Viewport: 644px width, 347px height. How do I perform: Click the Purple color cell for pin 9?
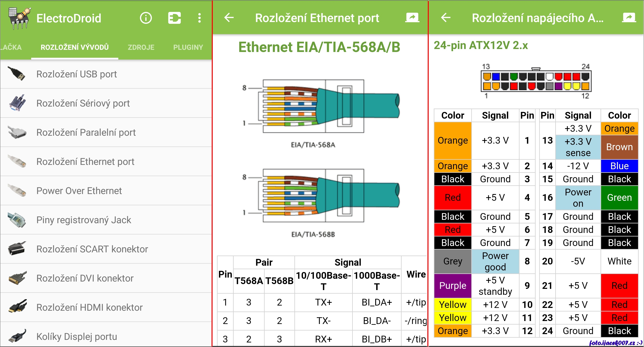tap(452, 285)
